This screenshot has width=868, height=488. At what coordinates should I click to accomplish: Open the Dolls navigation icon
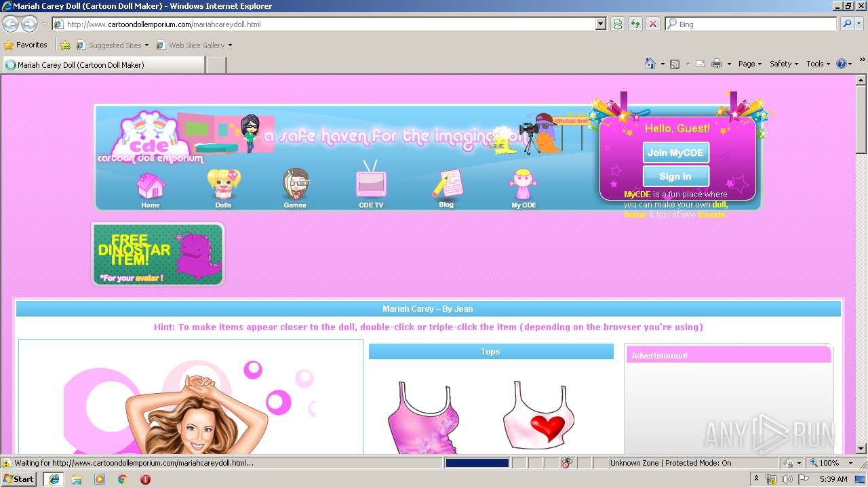tap(223, 189)
